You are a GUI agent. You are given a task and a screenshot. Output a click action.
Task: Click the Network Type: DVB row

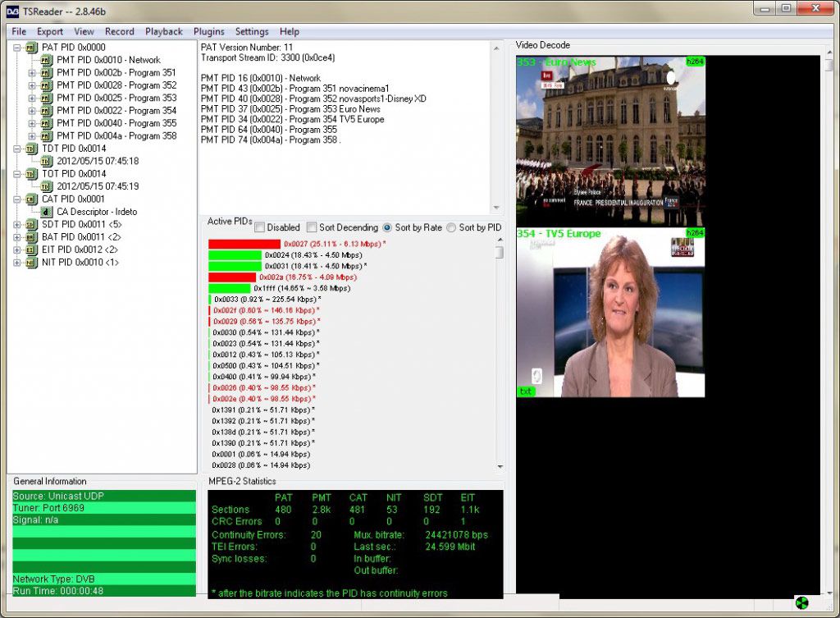point(104,579)
